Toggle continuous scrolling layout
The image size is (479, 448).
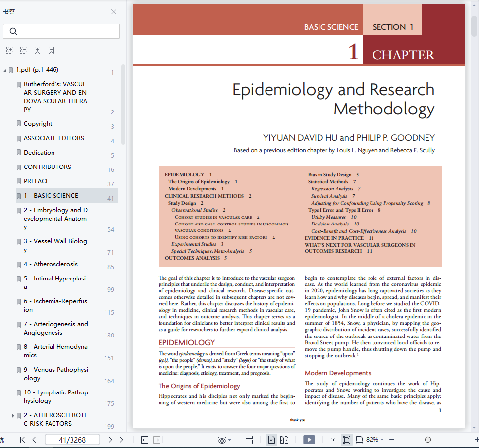[x=249, y=440]
